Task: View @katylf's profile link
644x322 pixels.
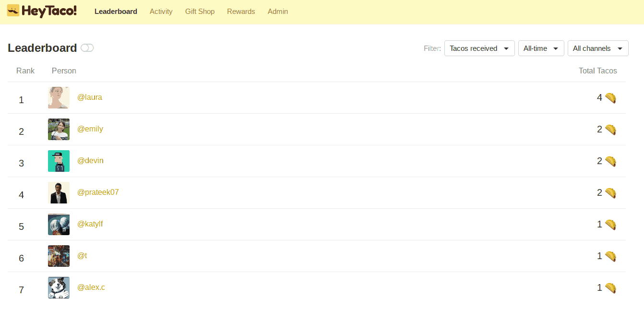Action: pyautogui.click(x=90, y=224)
